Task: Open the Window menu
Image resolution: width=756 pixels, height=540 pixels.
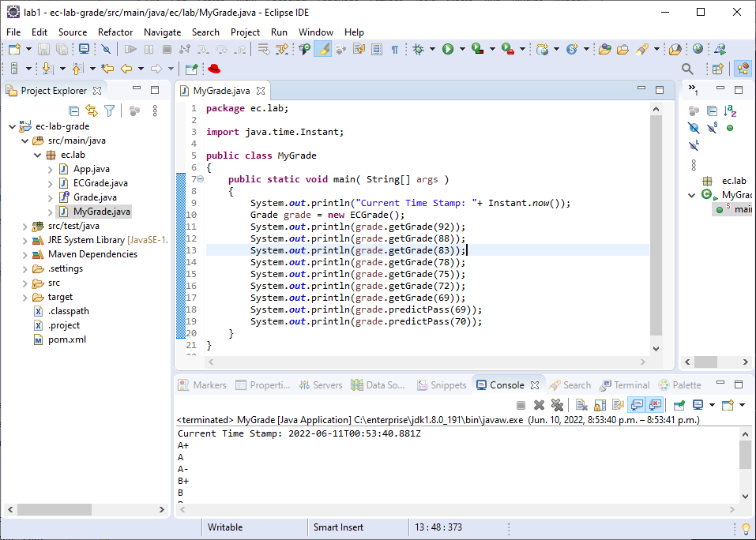Action: (316, 32)
